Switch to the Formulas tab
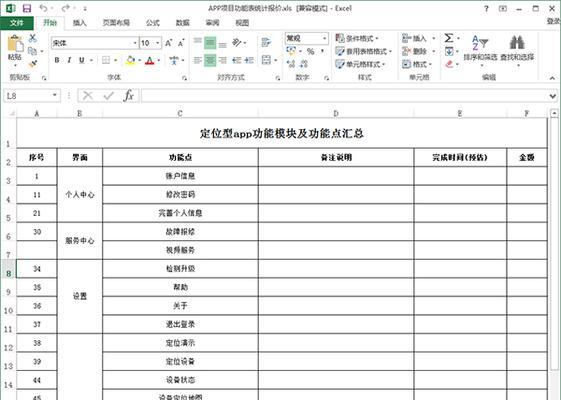Screen dimensions: 561x400 (152, 23)
